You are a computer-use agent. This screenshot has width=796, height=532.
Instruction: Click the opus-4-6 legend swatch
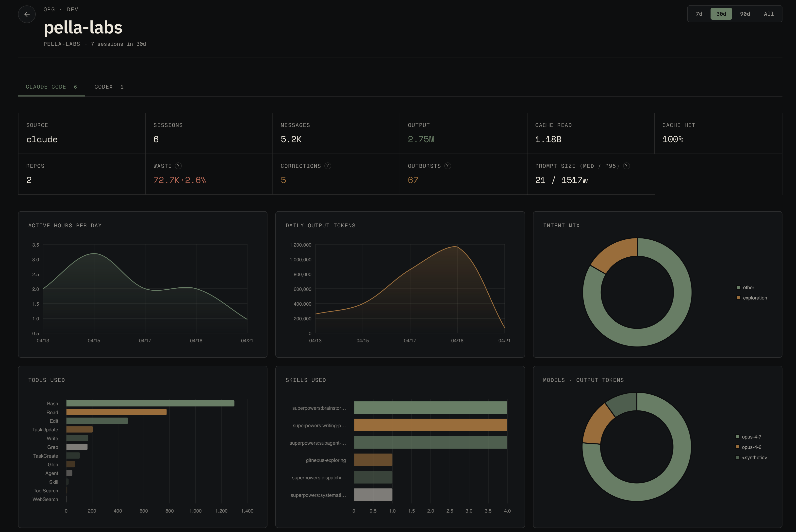pos(737,447)
